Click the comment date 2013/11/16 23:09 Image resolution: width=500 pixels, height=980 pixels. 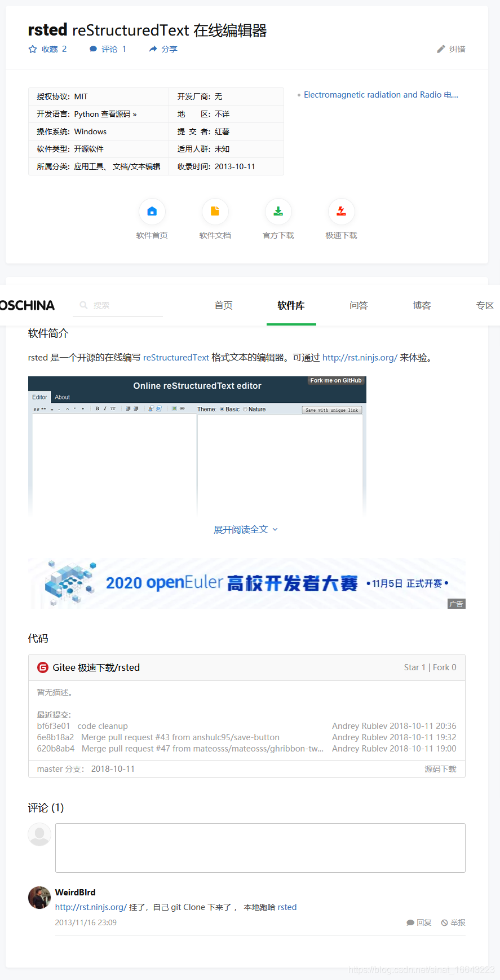[x=86, y=922]
